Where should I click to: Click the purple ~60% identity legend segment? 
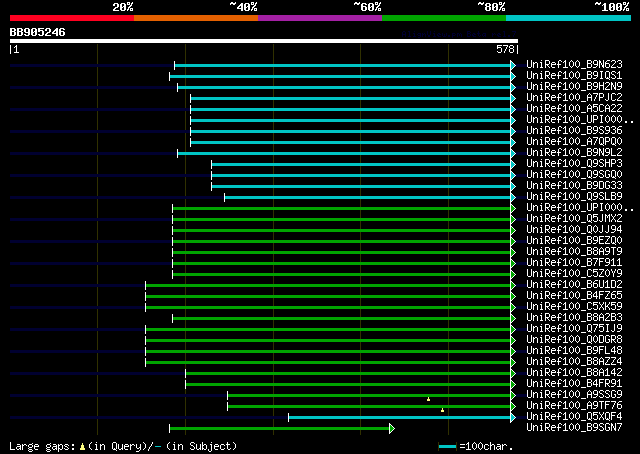[320, 18]
